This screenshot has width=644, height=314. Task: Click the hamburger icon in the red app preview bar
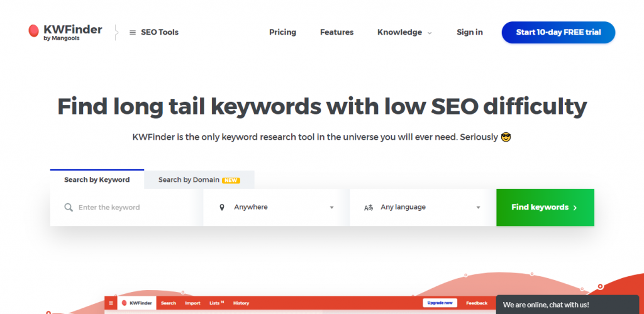[111, 303]
